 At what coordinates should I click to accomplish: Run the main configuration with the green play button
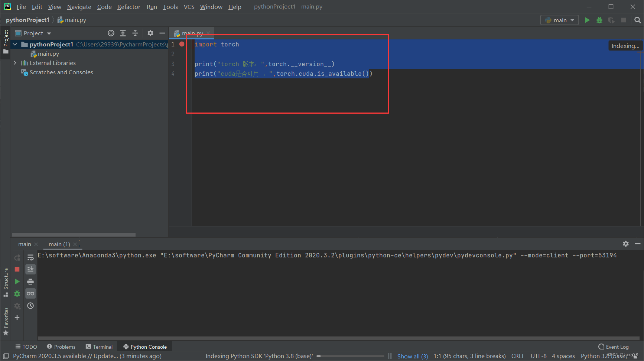coord(587,20)
